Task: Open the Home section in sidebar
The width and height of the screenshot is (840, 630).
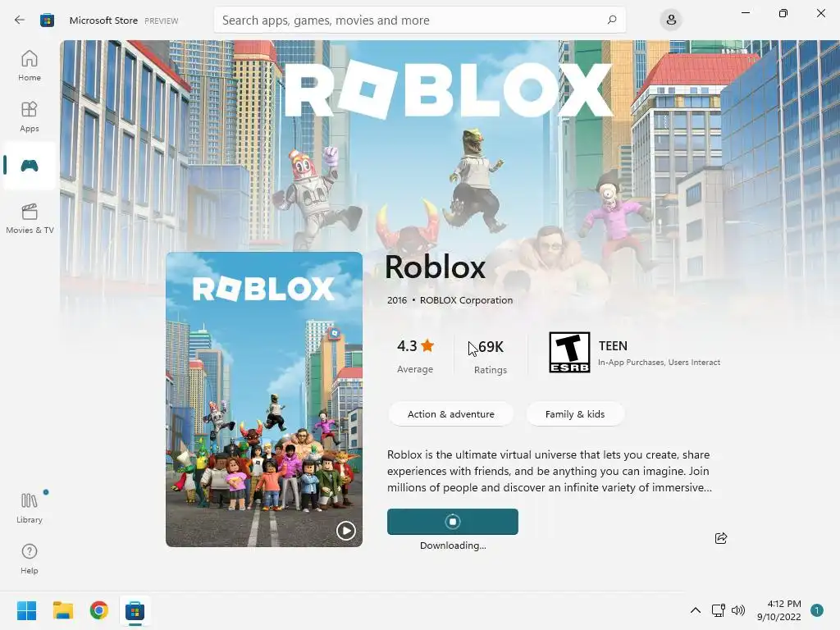Action: 30,66
